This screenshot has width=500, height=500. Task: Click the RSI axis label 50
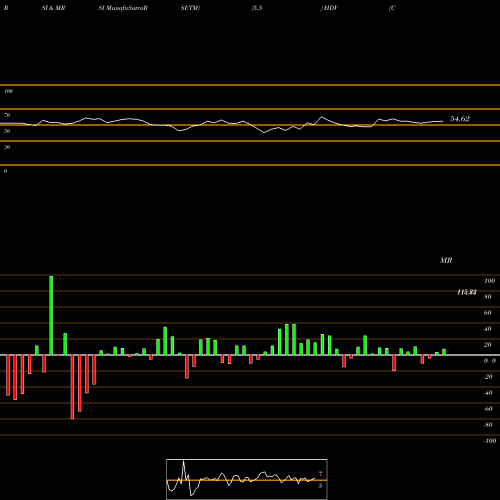(7, 131)
